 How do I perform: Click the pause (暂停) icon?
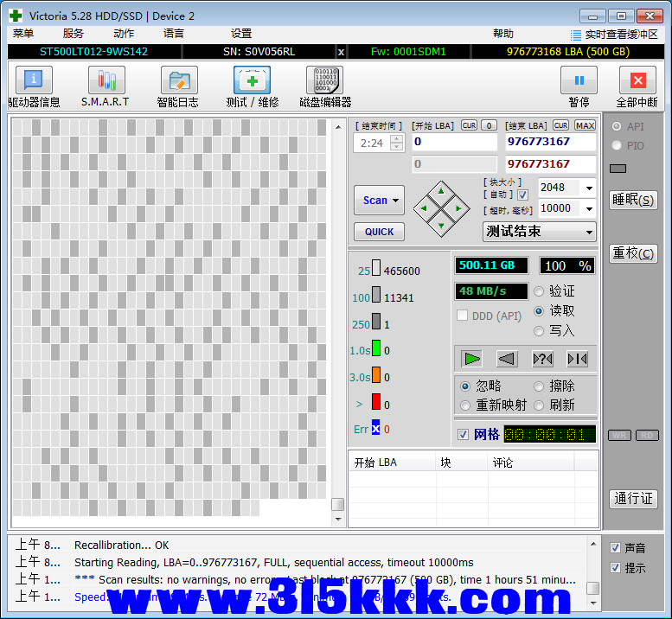(579, 80)
